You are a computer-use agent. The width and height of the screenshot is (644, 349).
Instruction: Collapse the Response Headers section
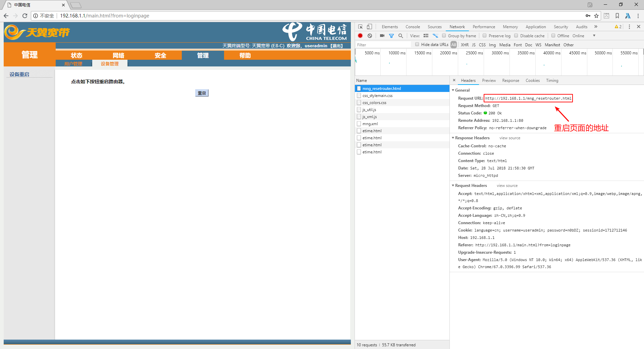coord(453,138)
